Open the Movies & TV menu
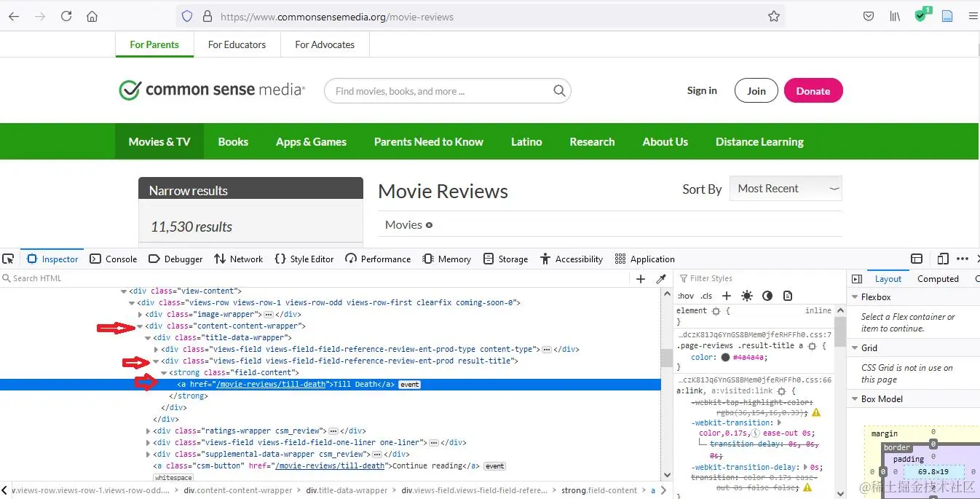 click(x=159, y=141)
